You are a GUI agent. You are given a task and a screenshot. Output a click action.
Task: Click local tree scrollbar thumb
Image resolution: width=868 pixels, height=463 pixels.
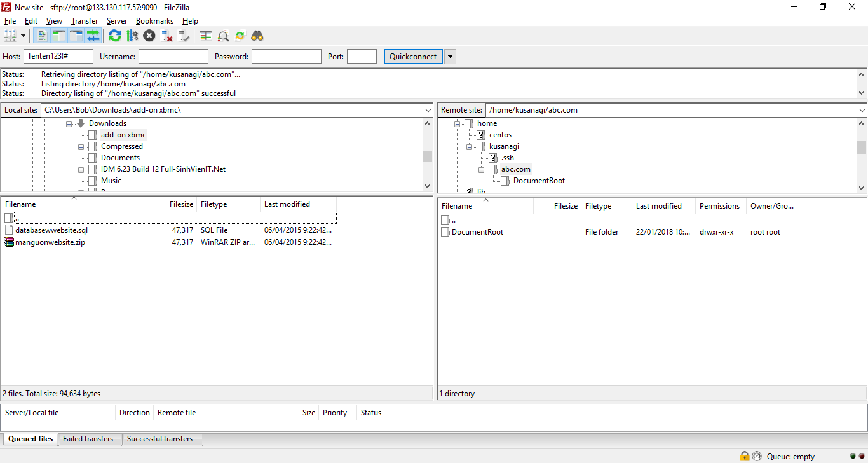(428, 156)
